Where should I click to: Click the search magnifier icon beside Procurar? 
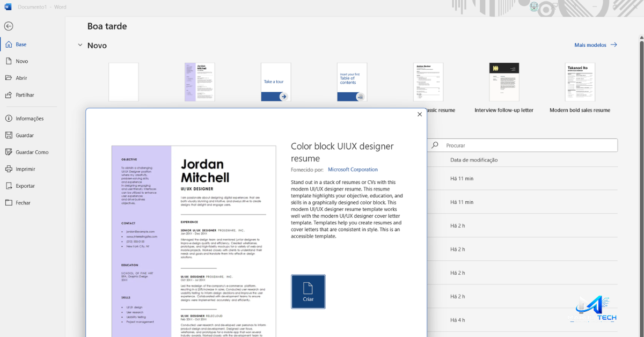click(x=435, y=145)
